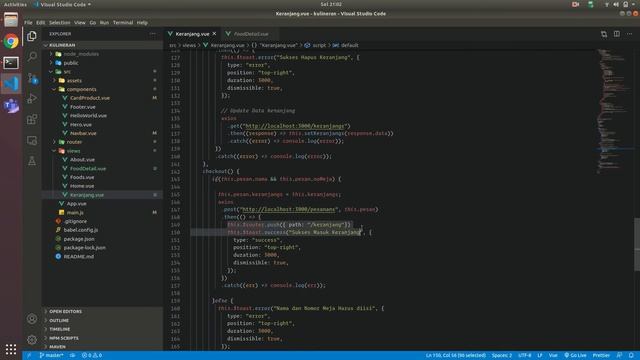Change language mode Vue in status bar
The image size is (640, 360).
[x=553, y=356]
